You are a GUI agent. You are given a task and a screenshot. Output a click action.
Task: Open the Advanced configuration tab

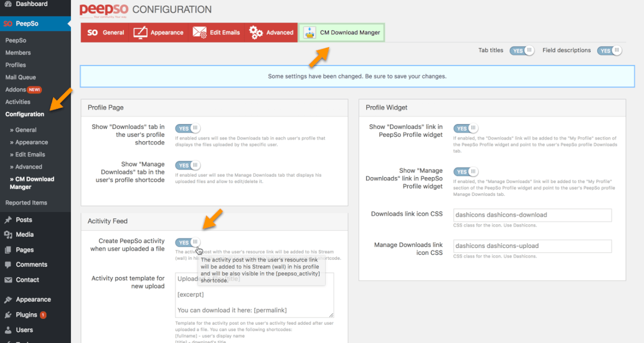pos(272,33)
